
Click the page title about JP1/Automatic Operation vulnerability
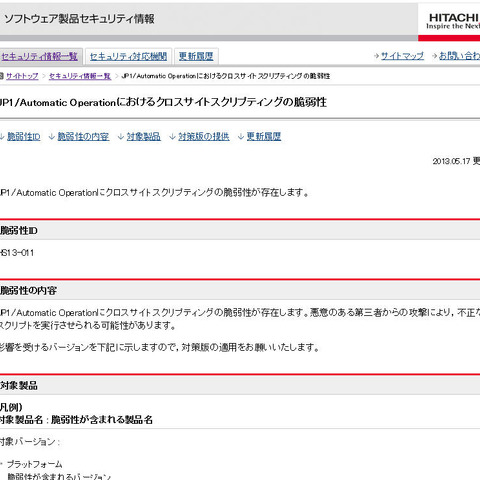pos(163,102)
